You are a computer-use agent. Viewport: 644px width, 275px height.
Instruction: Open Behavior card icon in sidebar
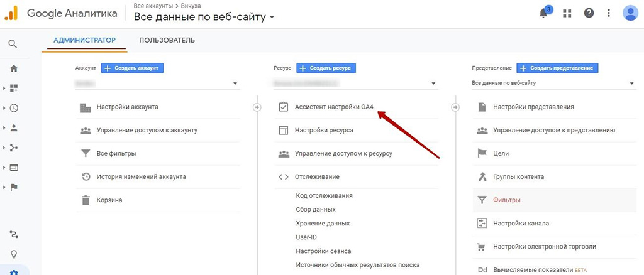[x=14, y=168]
